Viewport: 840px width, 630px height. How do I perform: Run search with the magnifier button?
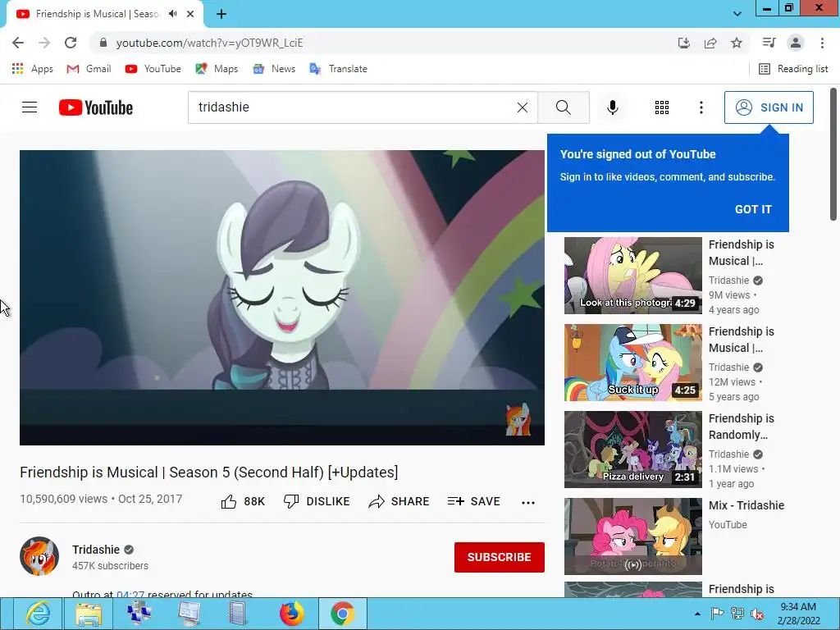[x=564, y=107]
